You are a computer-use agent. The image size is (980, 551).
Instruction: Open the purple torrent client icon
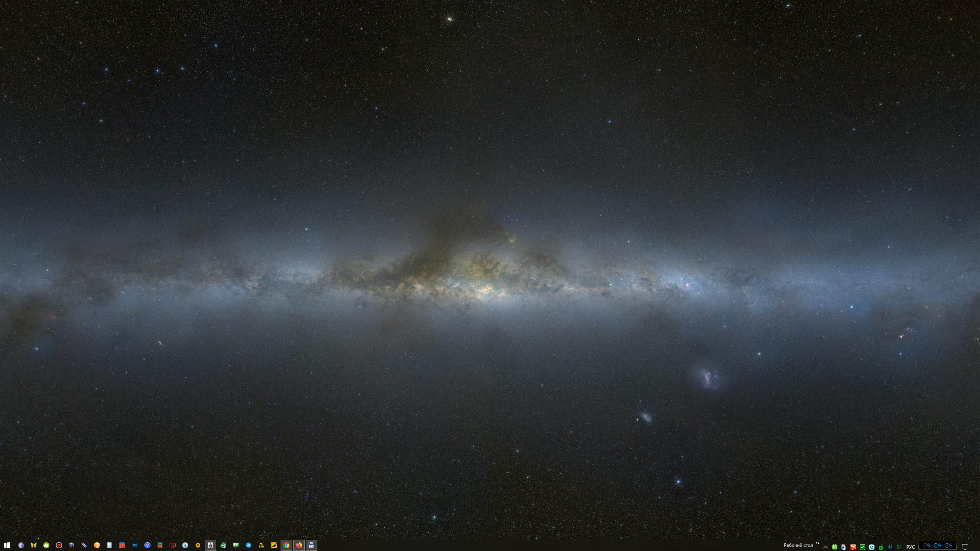[x=21, y=545]
